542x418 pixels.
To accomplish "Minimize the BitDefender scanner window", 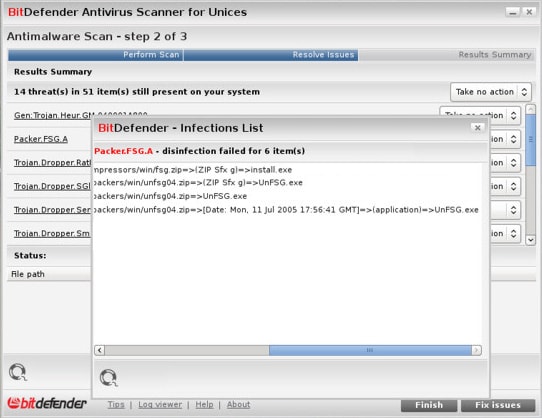I will tap(513, 12).
